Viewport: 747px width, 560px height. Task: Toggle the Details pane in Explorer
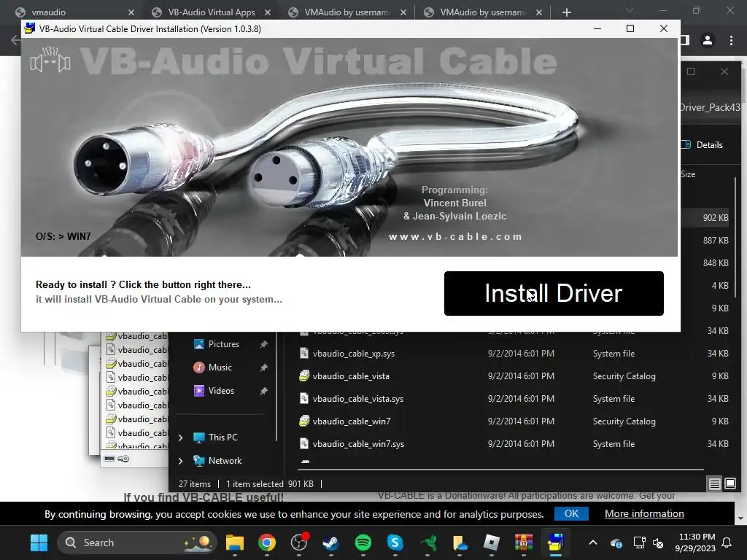[x=703, y=145]
